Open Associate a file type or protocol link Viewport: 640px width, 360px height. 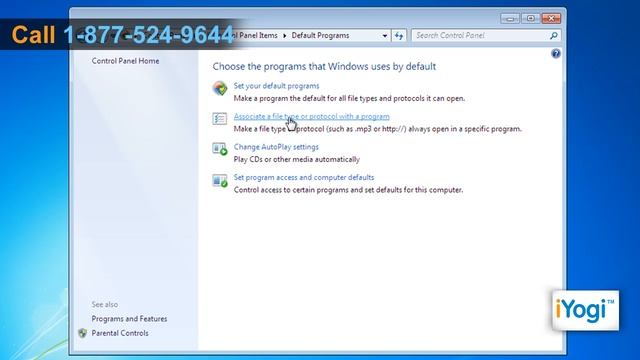(x=311, y=117)
